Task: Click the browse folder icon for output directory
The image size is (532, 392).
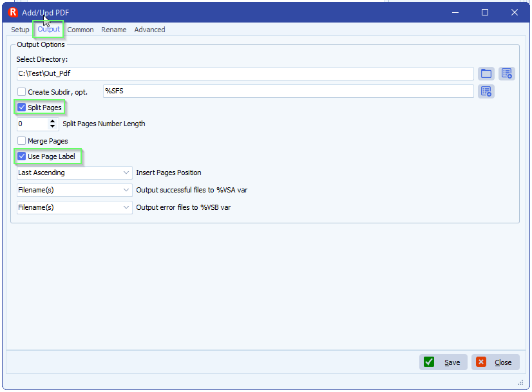Action: 486,73
